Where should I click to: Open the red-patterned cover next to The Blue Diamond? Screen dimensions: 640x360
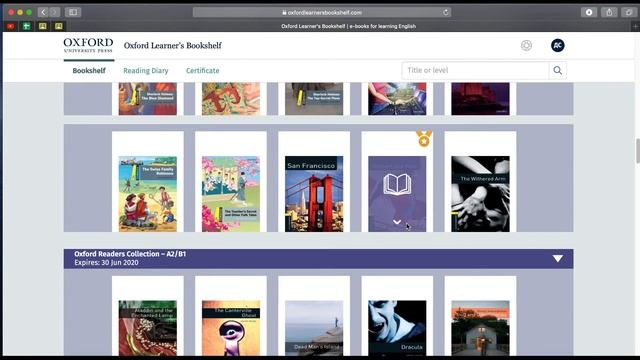(x=231, y=99)
